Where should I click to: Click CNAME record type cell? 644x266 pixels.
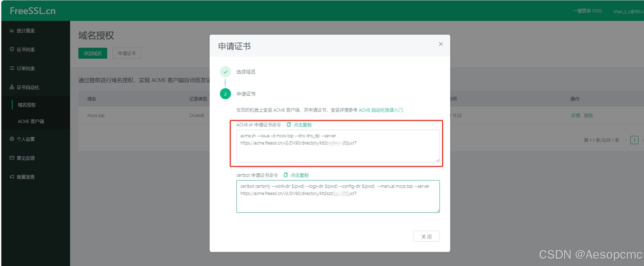pyautogui.click(x=197, y=115)
